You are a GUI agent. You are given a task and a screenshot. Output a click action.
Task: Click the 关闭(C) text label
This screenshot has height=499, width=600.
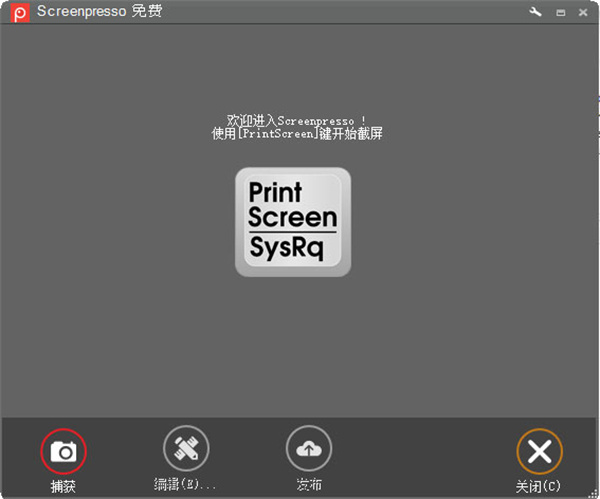pyautogui.click(x=538, y=486)
